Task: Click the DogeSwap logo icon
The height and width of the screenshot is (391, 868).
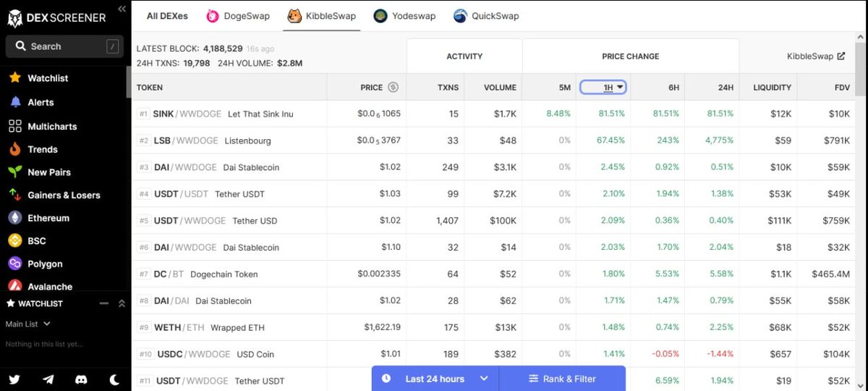Action: click(213, 16)
